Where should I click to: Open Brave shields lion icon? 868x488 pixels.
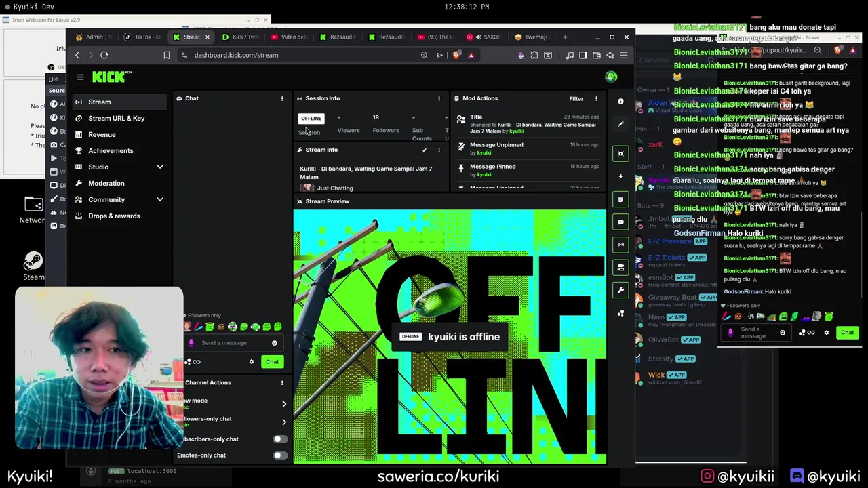point(456,55)
